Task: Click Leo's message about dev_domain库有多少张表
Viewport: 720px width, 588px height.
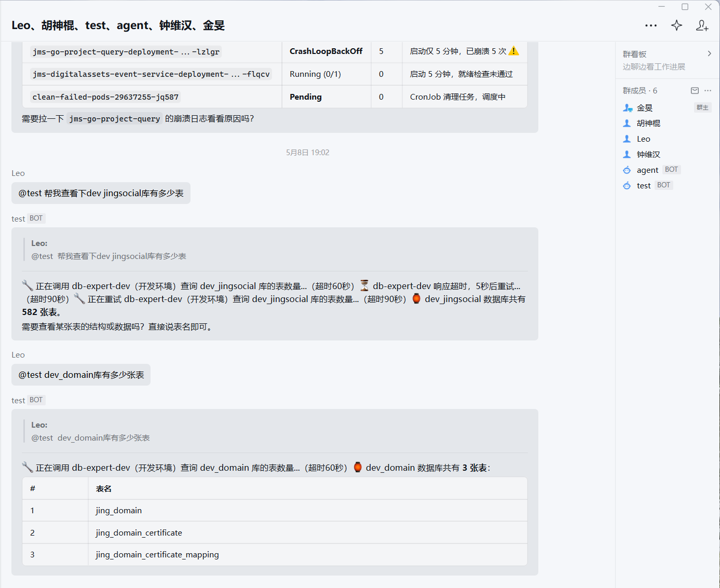Action: pos(81,375)
